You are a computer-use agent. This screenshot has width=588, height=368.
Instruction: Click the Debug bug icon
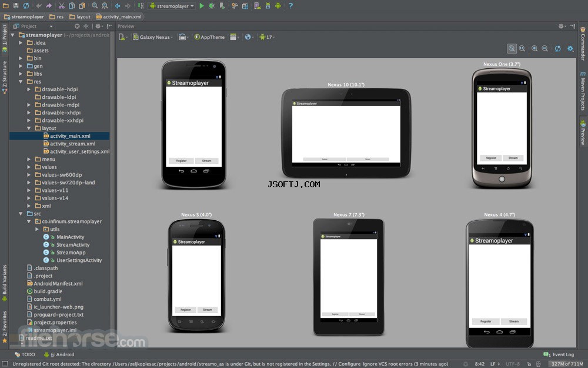click(x=212, y=6)
